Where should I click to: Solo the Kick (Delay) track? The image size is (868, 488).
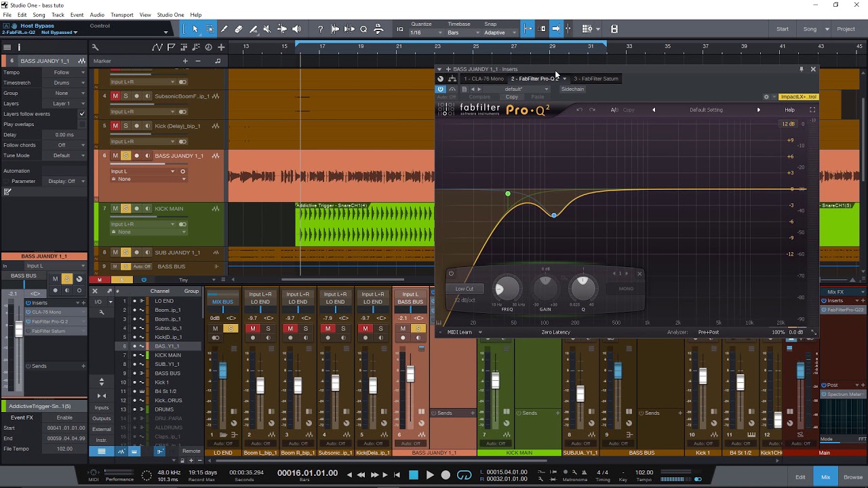click(x=125, y=126)
